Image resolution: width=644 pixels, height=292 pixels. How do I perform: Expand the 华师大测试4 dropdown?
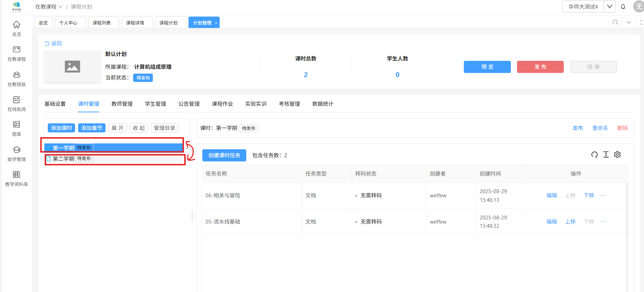[x=609, y=7]
